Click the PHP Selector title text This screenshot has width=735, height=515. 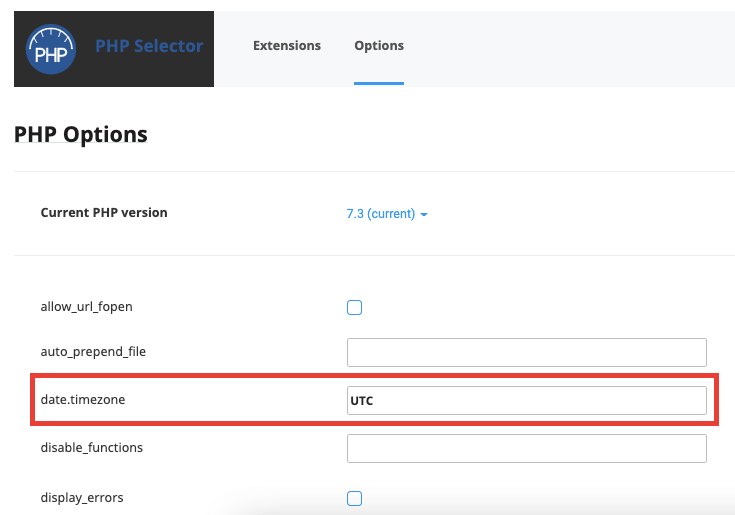tap(149, 46)
